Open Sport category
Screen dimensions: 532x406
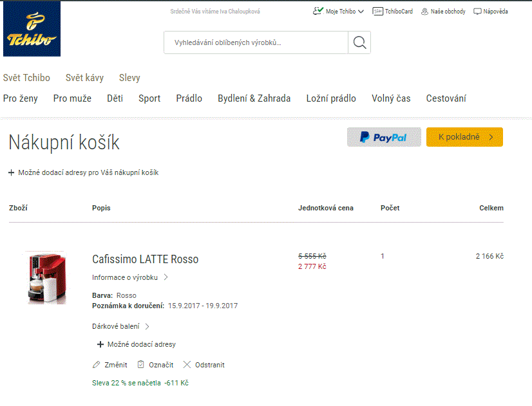pyautogui.click(x=149, y=98)
